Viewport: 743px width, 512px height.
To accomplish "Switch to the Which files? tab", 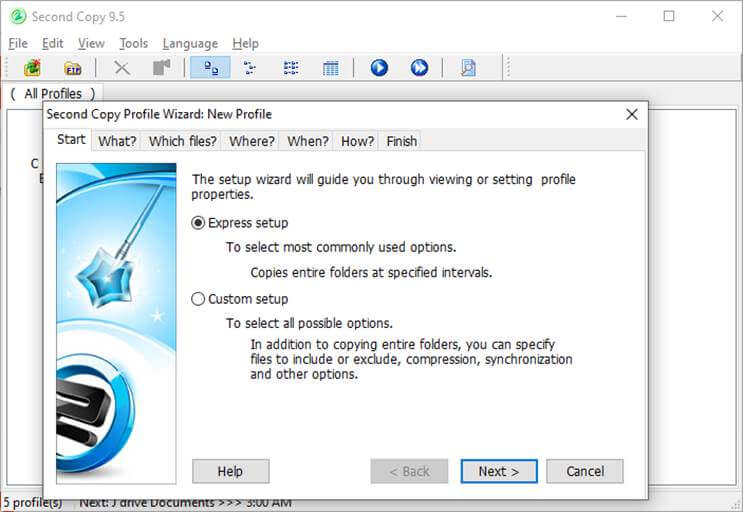I will (182, 141).
